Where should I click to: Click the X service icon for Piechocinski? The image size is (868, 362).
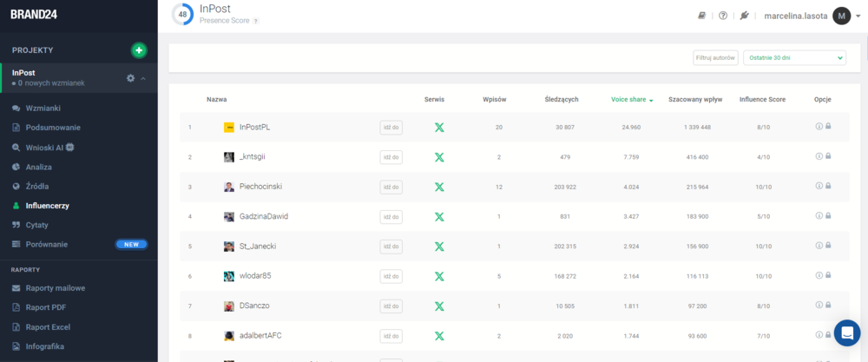(x=439, y=188)
